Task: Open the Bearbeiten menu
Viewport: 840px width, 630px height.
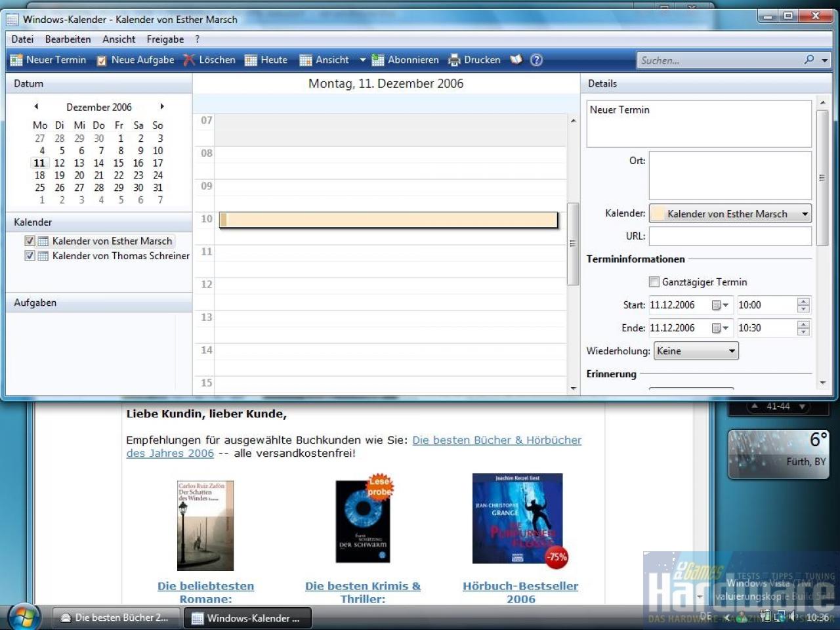Action: click(x=68, y=39)
